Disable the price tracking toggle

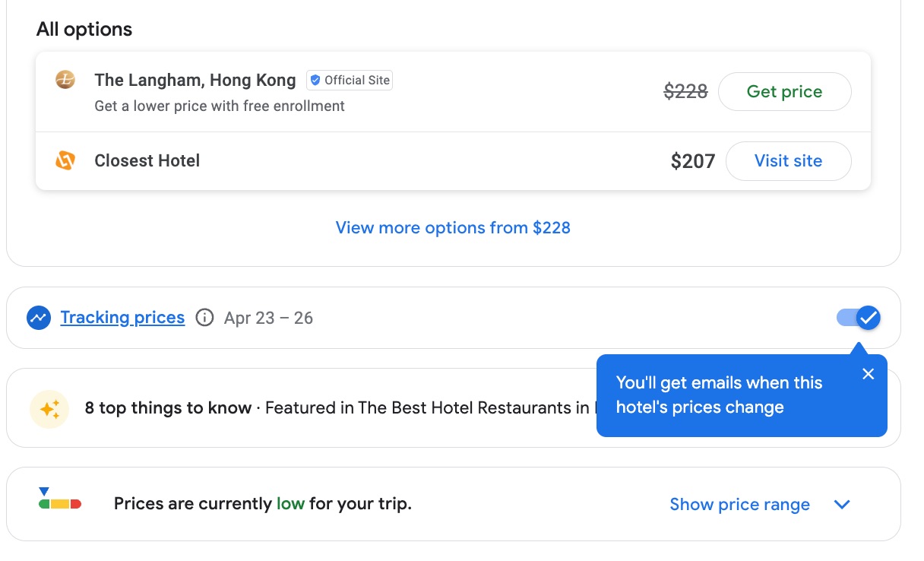(x=858, y=318)
